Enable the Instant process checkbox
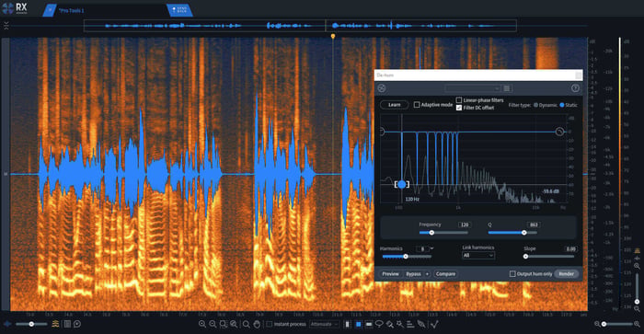Screen dimensions: 644x334 (x=270, y=324)
